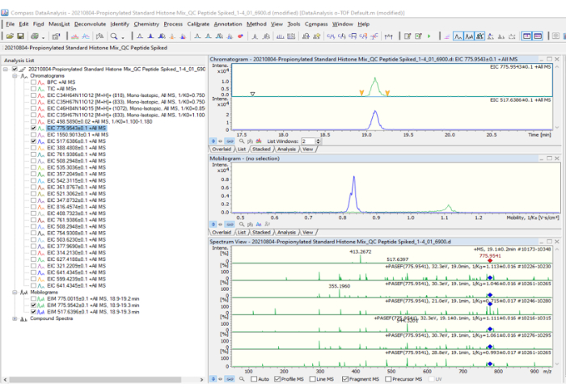The height and width of the screenshot is (392, 566).
Task: Open the Deconvolute menu
Action: 91,24
